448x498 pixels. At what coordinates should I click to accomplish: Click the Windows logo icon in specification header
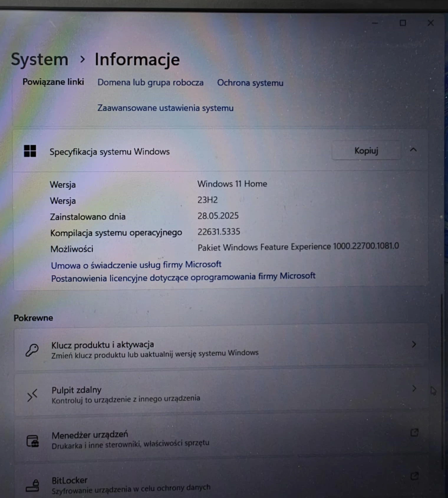coord(30,151)
